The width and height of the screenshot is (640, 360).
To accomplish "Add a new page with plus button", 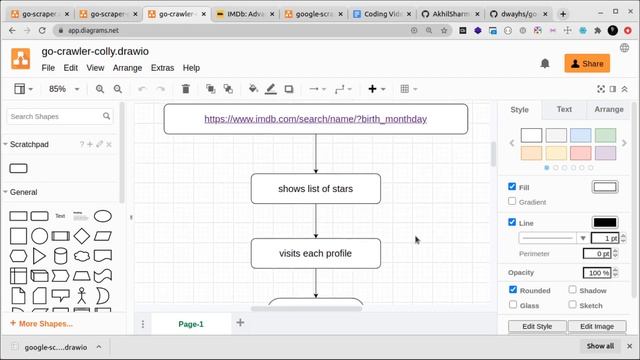I will coord(240,322).
